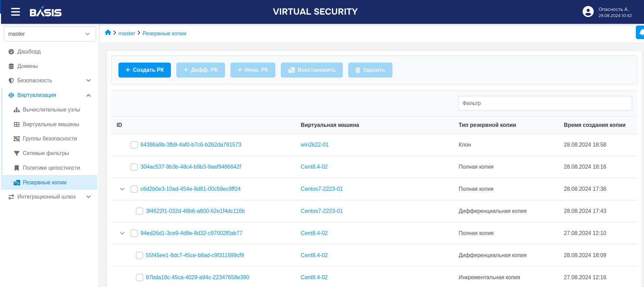Open the notification bell icon
Image resolution: width=644 pixels, height=287 pixels.
641,33
